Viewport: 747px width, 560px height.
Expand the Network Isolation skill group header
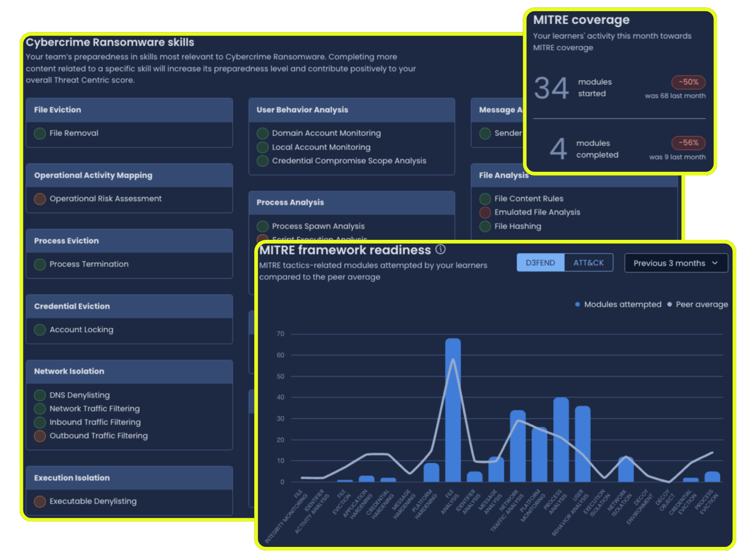pos(129,371)
